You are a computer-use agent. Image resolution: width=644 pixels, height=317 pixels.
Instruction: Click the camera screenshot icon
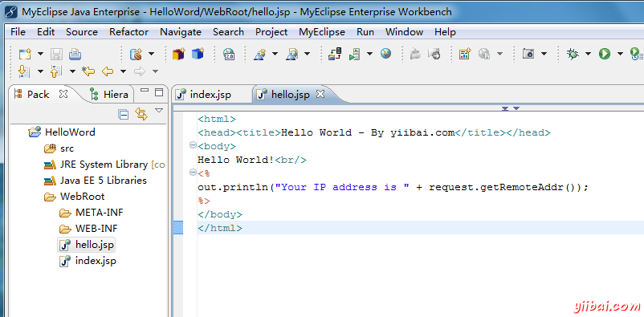[x=528, y=54]
